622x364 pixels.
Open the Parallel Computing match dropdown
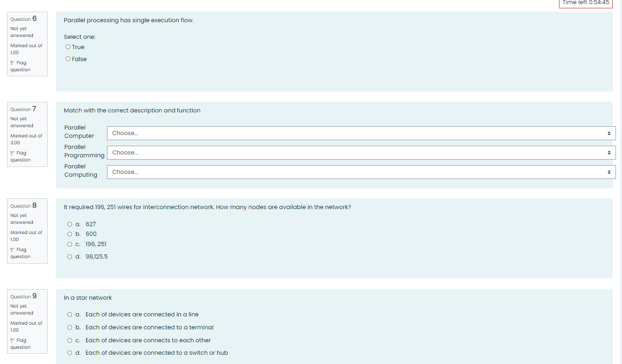pyautogui.click(x=361, y=172)
